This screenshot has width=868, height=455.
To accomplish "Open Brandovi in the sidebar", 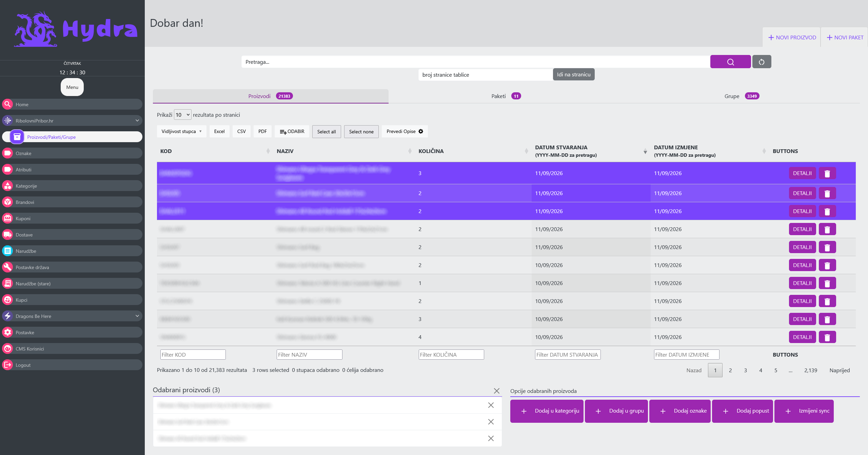I will 72,202.
